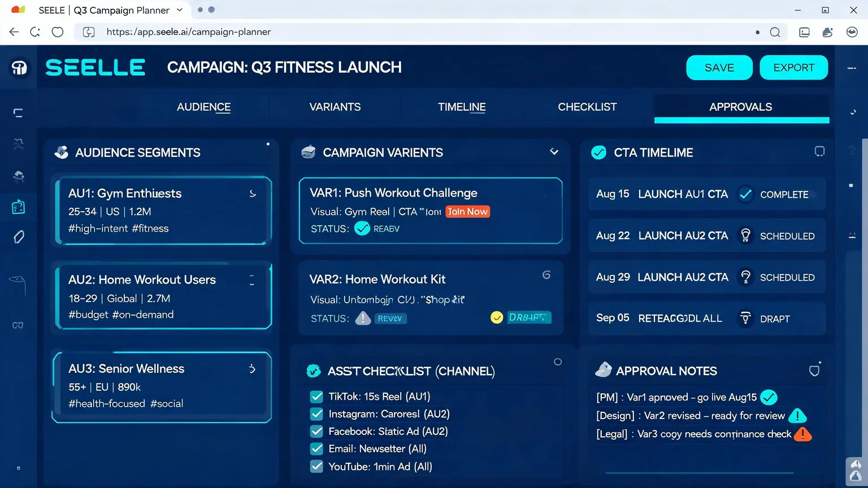Click the EXPORT button
The image size is (868, 488).
[794, 68]
